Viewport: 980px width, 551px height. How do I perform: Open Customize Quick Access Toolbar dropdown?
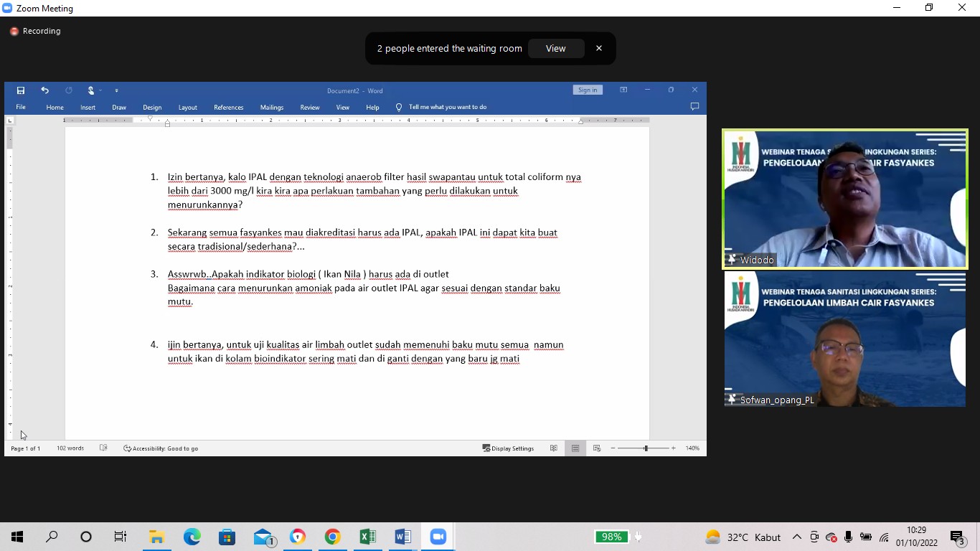click(116, 90)
